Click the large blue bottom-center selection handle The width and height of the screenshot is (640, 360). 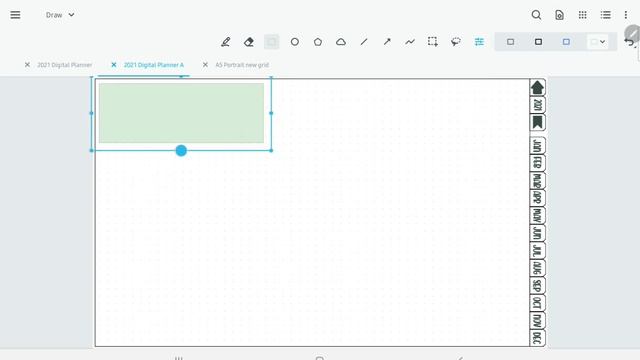pos(181,151)
